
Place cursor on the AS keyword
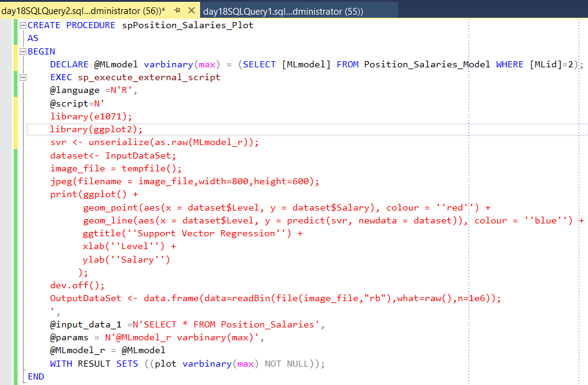pyautogui.click(x=33, y=39)
